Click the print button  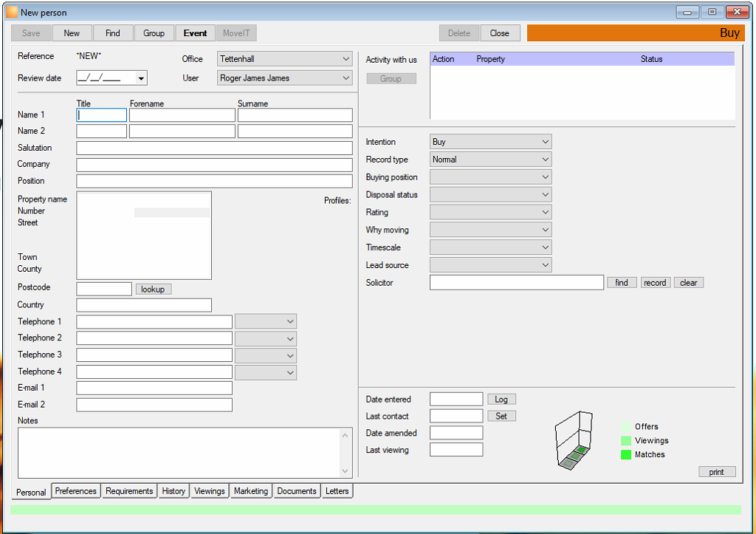(x=716, y=472)
